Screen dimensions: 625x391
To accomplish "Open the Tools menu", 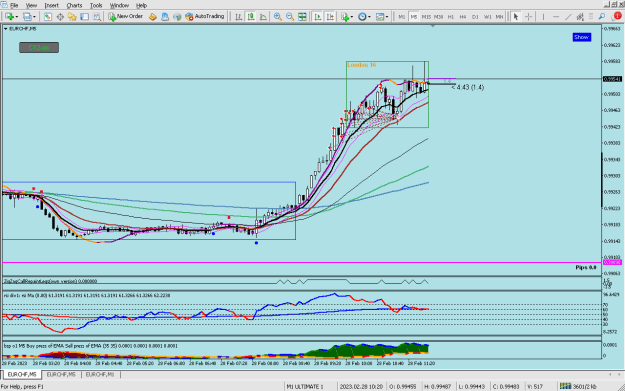I will 96,6.
